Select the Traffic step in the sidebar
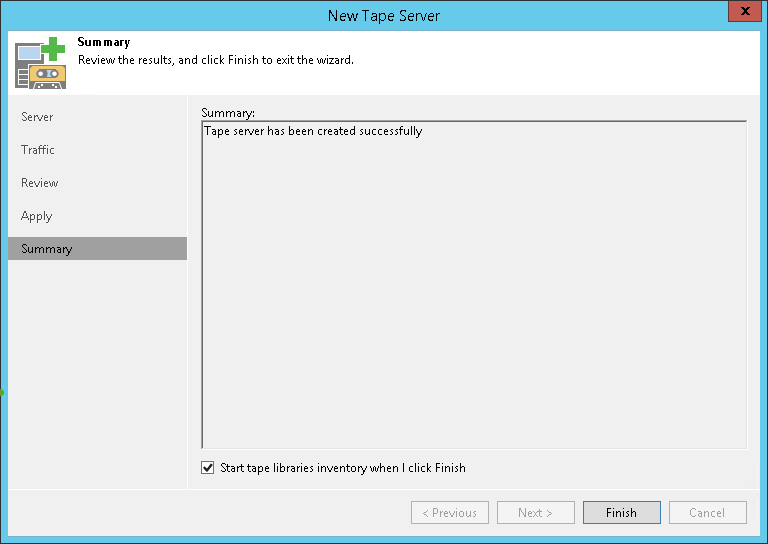The image size is (768, 544). tap(38, 150)
